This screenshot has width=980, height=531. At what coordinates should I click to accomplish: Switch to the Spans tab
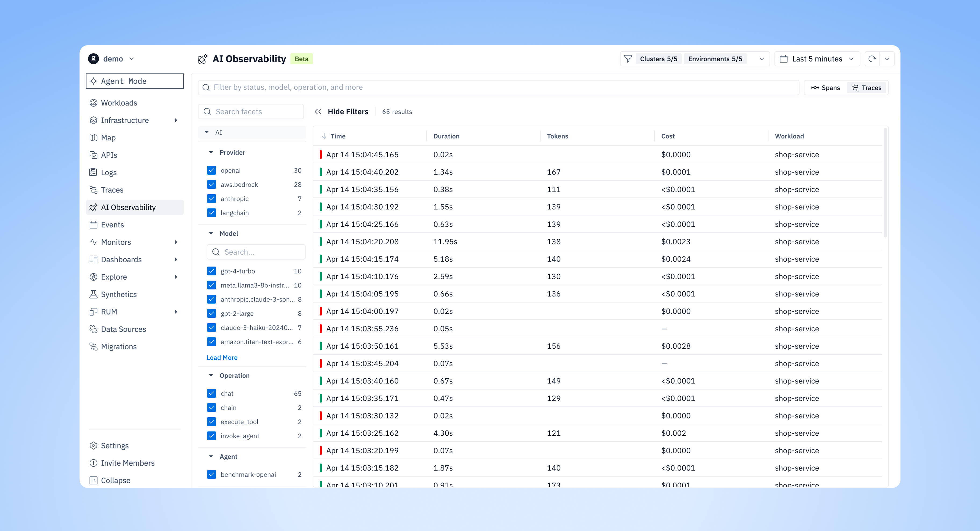[825, 88]
